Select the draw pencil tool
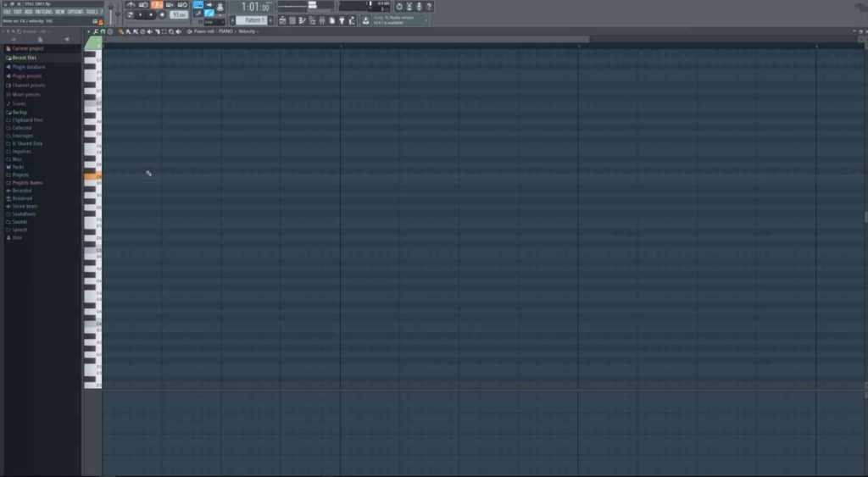 120,31
